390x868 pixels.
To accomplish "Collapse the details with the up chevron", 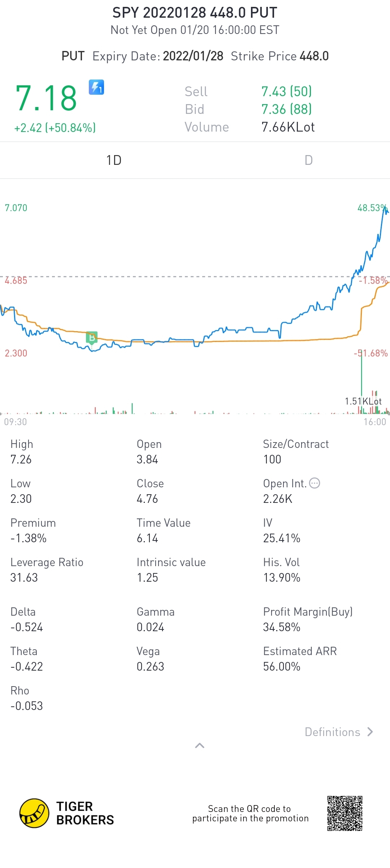I will click(199, 745).
